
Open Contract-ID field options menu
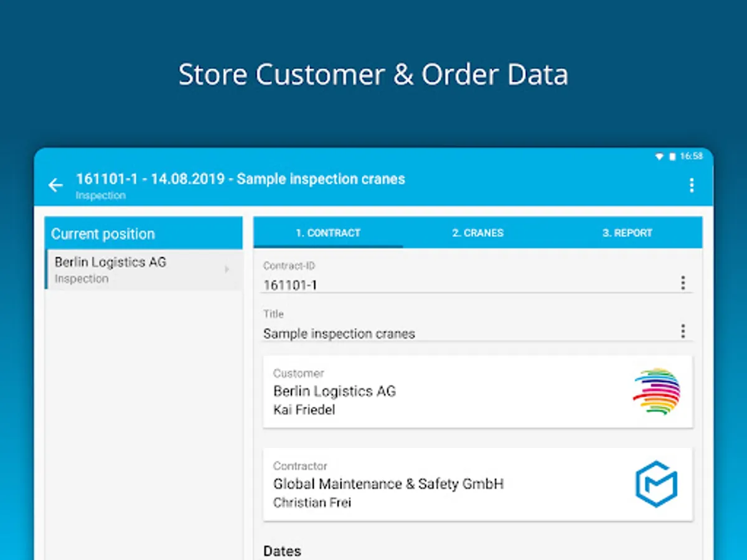click(x=683, y=283)
